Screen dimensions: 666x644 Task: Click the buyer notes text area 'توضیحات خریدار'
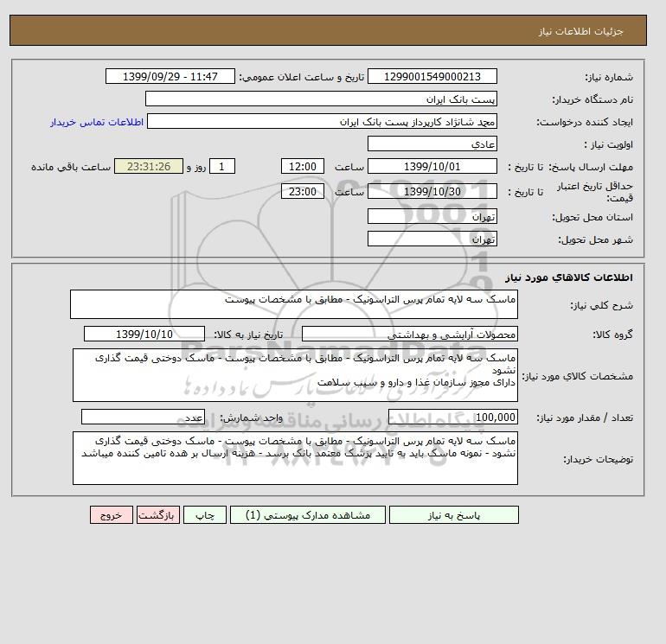tap(295, 458)
